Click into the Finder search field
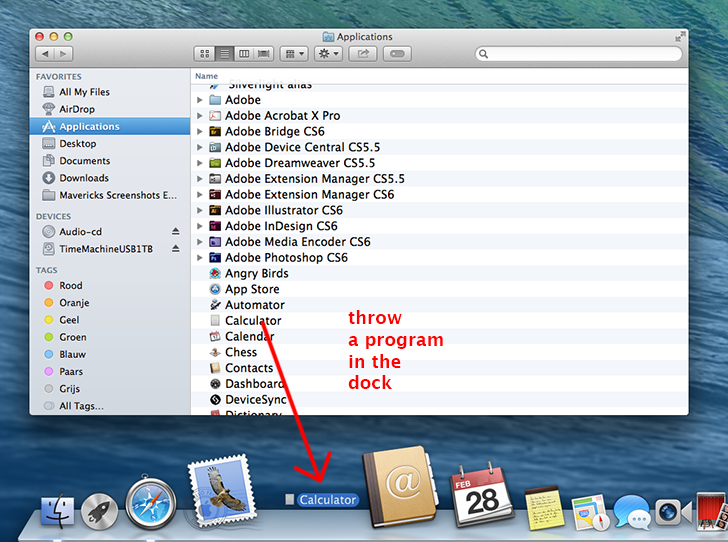 coord(578,54)
